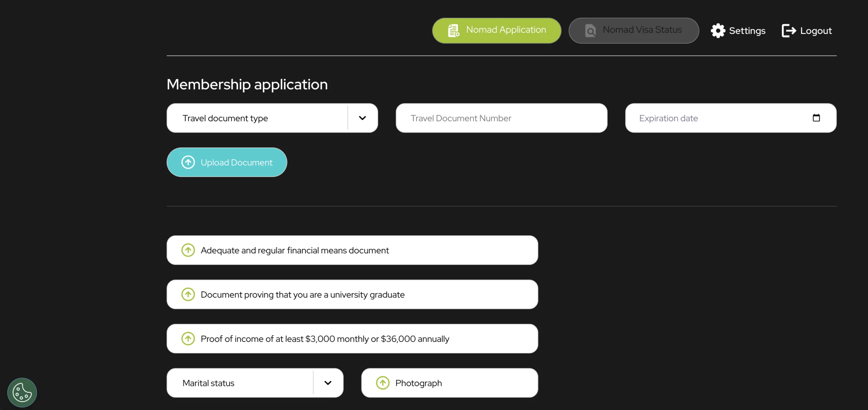Click the Photograph upload icon
The height and width of the screenshot is (410, 868).
(383, 383)
